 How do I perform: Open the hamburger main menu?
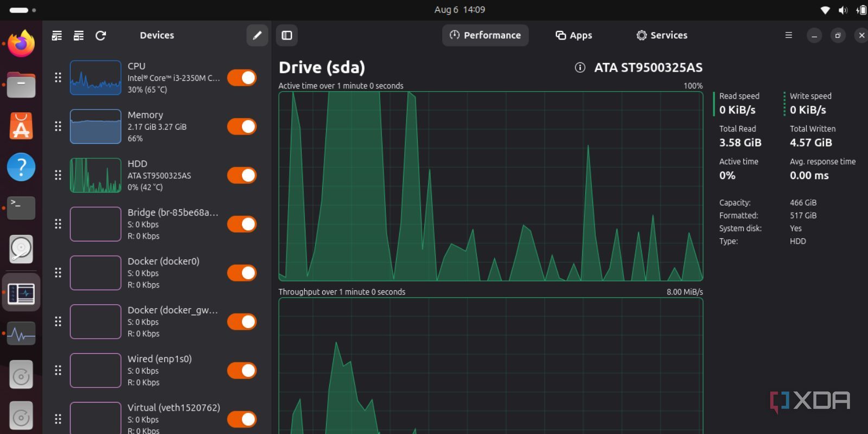789,35
